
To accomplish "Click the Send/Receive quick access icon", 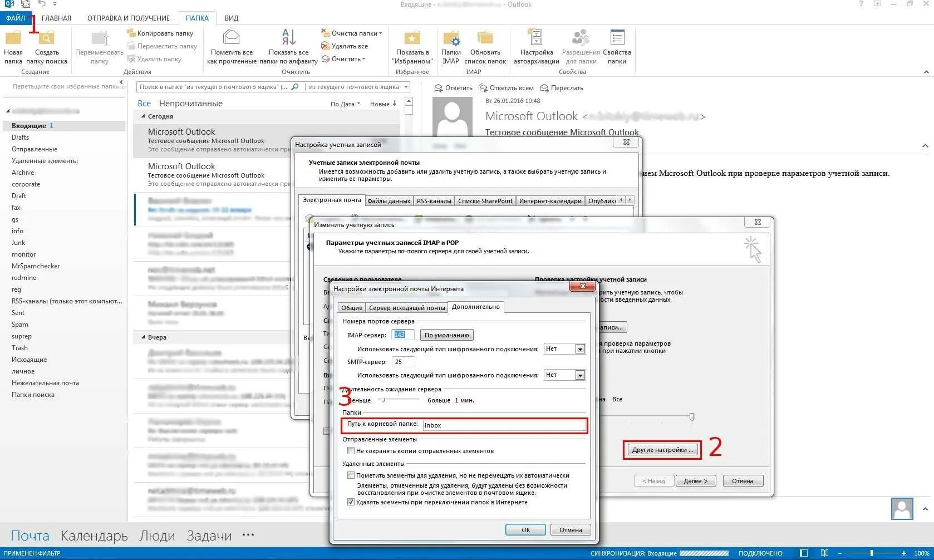I will coord(26,4).
